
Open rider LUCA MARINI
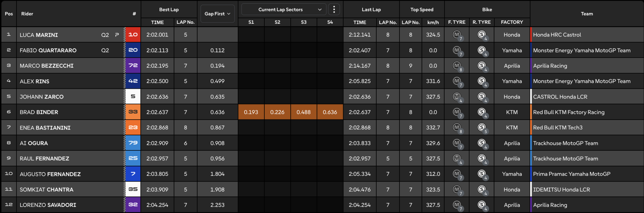click(39, 35)
